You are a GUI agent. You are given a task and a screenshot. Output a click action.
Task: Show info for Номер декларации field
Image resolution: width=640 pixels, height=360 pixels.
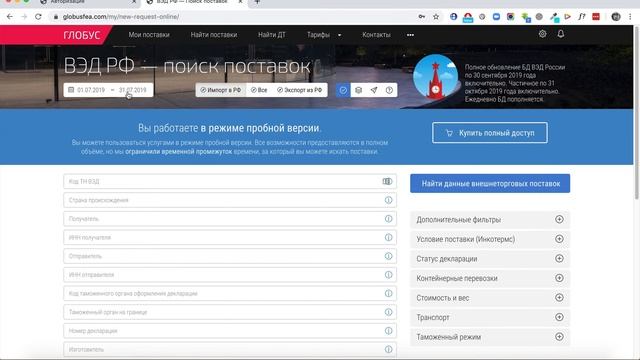[x=388, y=331]
